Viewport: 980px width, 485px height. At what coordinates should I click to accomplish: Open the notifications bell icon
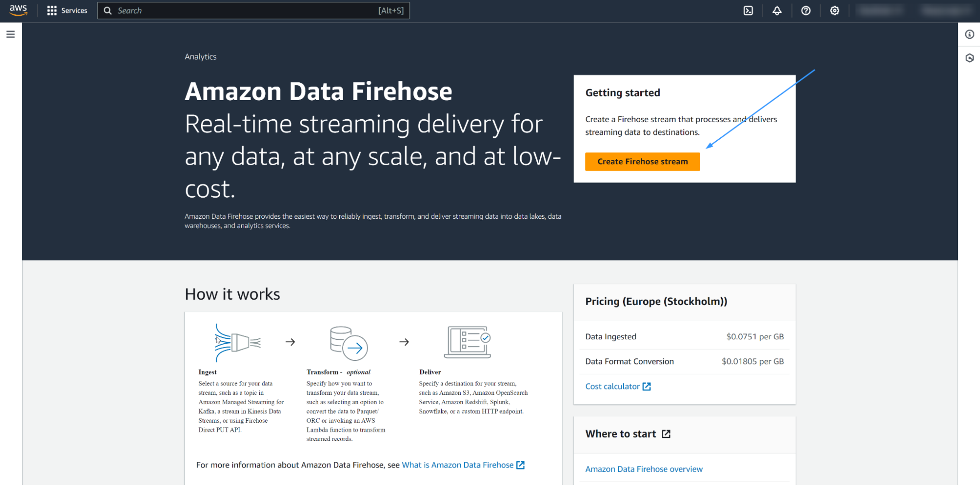pos(777,10)
